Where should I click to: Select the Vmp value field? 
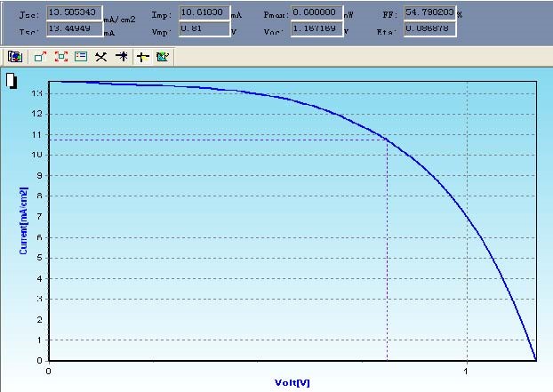point(204,28)
